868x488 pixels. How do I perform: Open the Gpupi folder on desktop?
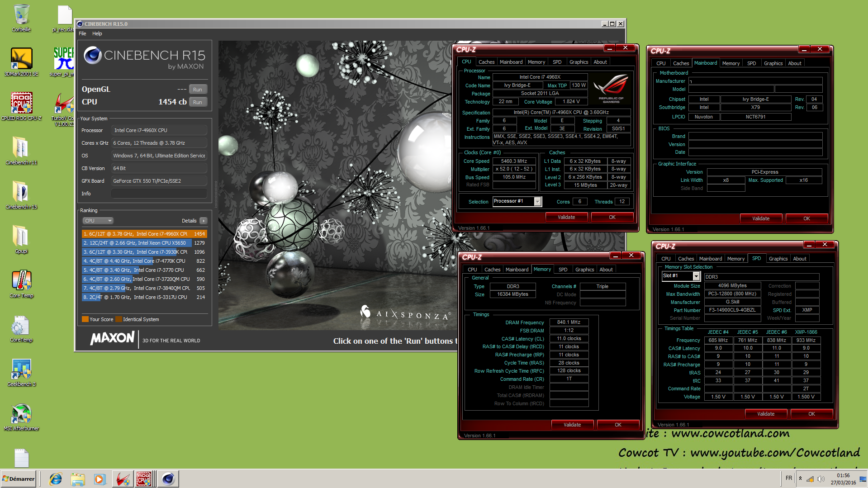[21, 239]
